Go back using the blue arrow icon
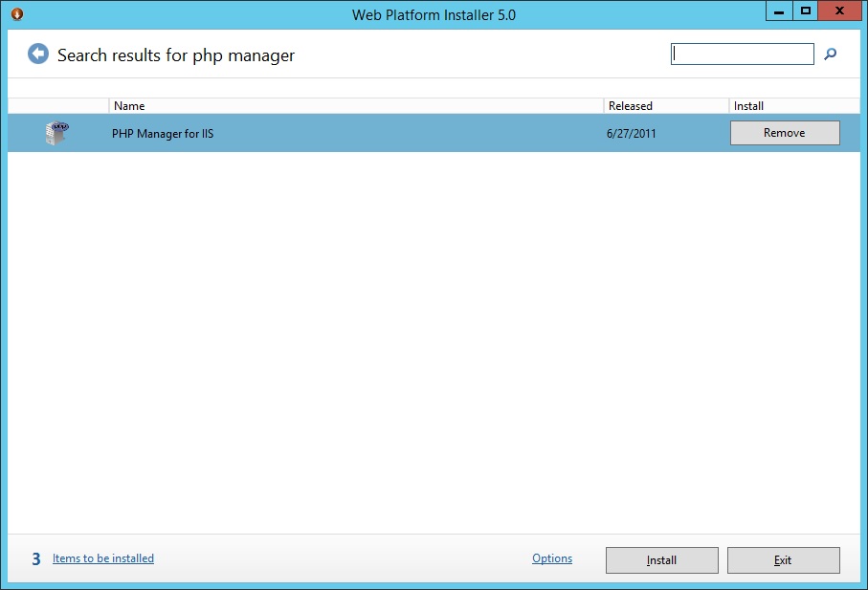The height and width of the screenshot is (590, 868). pos(38,55)
